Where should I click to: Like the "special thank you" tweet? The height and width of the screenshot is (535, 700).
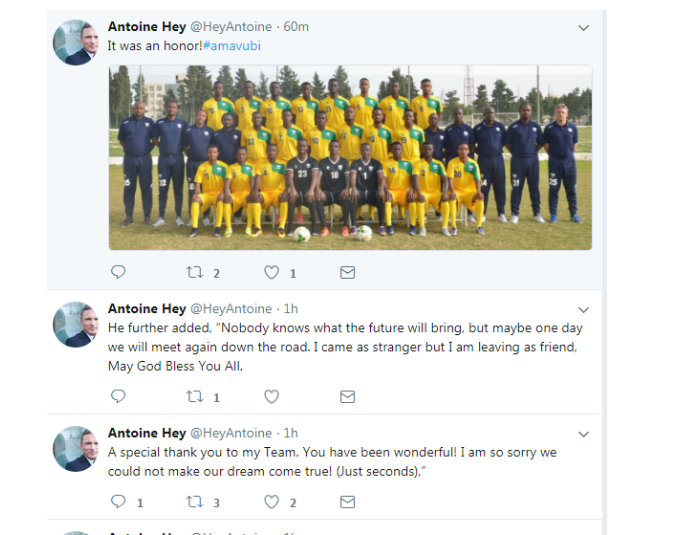pos(271,502)
